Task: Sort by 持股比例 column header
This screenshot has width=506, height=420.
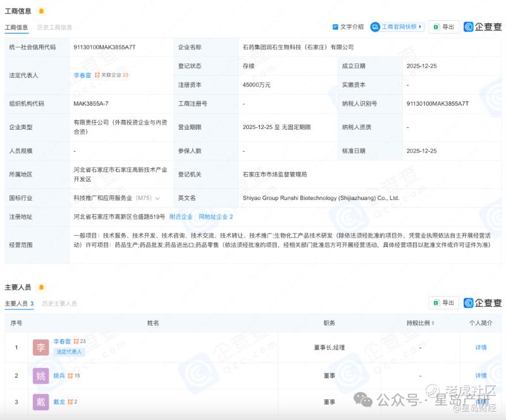Action: [420, 323]
